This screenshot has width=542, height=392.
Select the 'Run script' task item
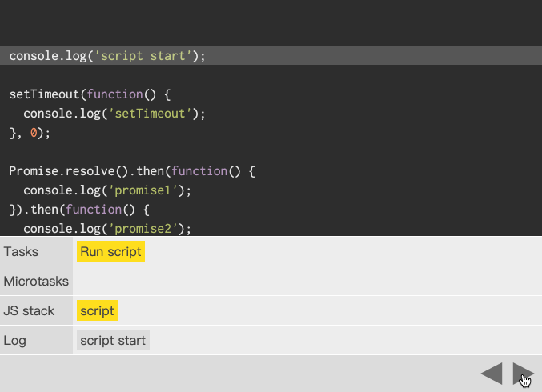coord(110,251)
